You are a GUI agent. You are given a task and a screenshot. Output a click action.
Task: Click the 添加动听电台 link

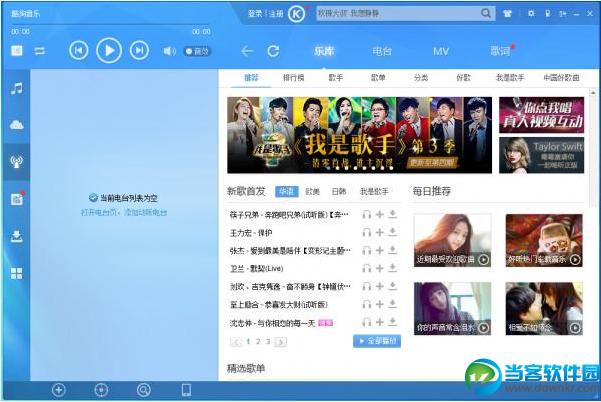(146, 212)
